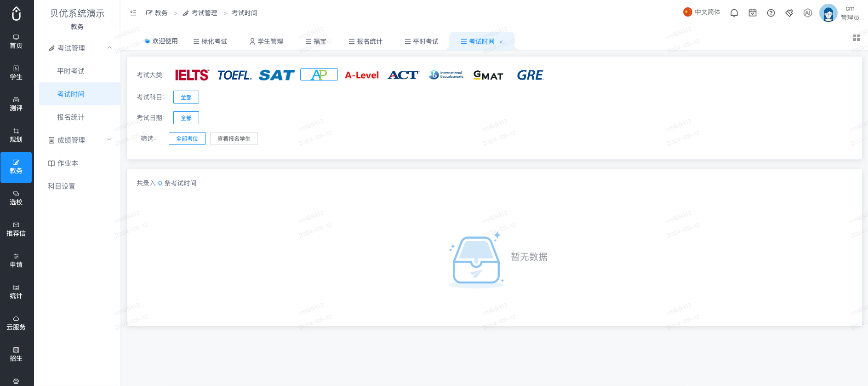Screen dimensions: 868x386
Task: Click the 查看报名学生 button
Action: [234, 138]
